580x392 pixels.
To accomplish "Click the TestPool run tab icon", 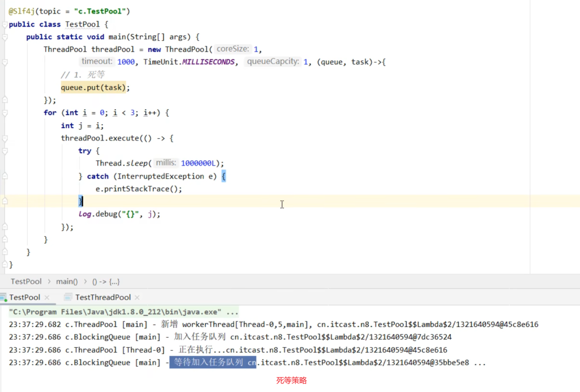I will 3,297.
